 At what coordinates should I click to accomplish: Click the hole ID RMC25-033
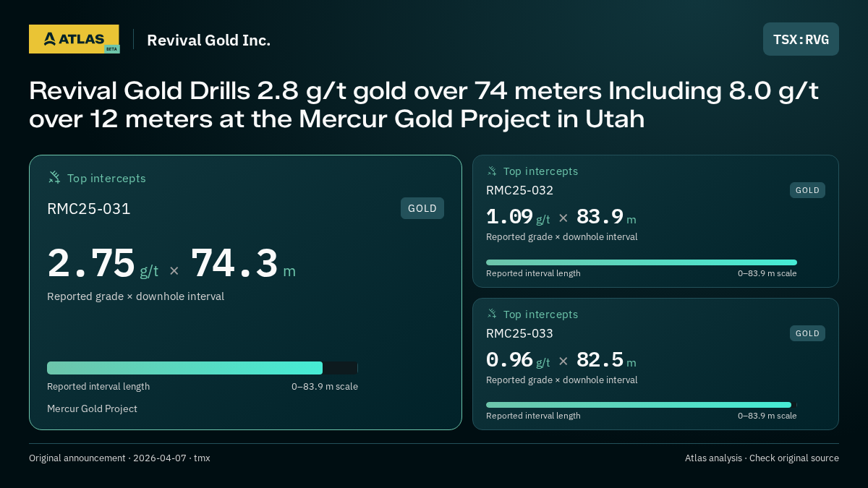coord(519,333)
